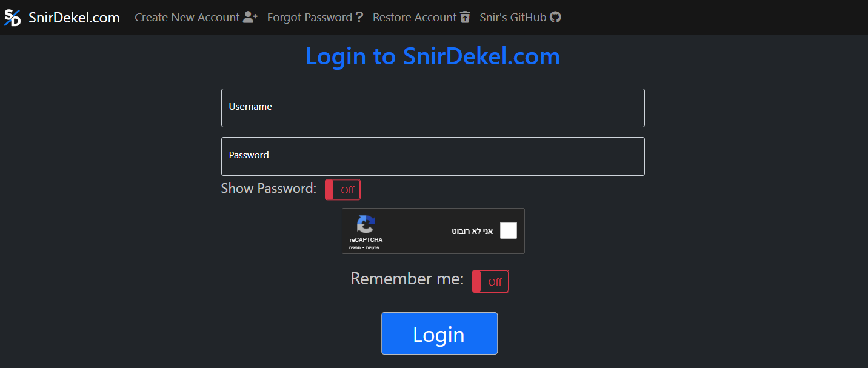Open the Create New Account link

coord(187,17)
